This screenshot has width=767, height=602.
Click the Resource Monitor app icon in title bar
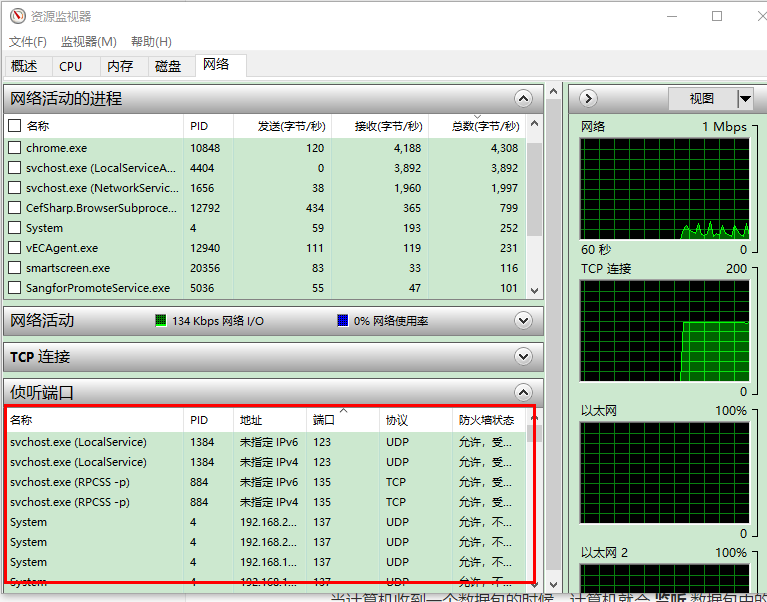(17, 16)
